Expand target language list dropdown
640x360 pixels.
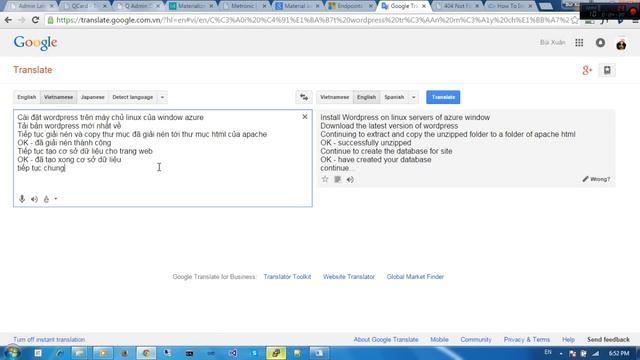[413, 97]
